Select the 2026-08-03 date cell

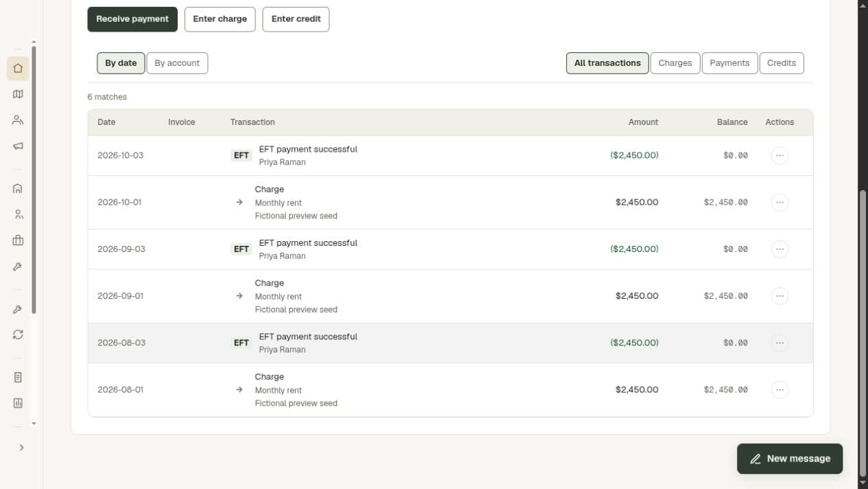(x=121, y=343)
